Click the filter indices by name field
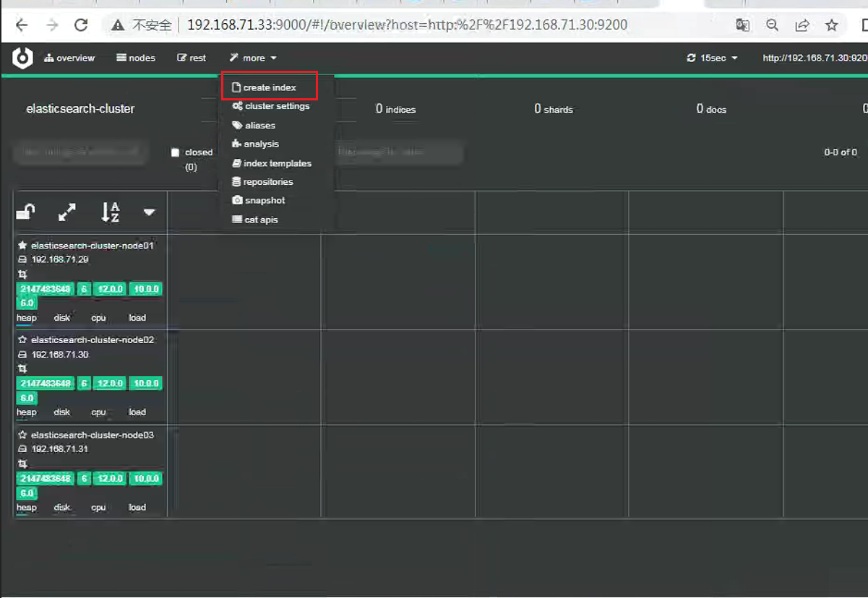This screenshot has width=868, height=598. click(x=81, y=152)
